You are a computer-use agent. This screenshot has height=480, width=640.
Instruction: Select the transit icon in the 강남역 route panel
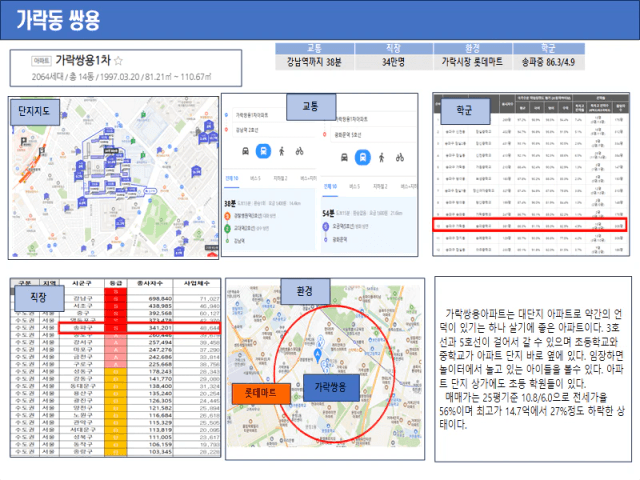click(x=263, y=151)
